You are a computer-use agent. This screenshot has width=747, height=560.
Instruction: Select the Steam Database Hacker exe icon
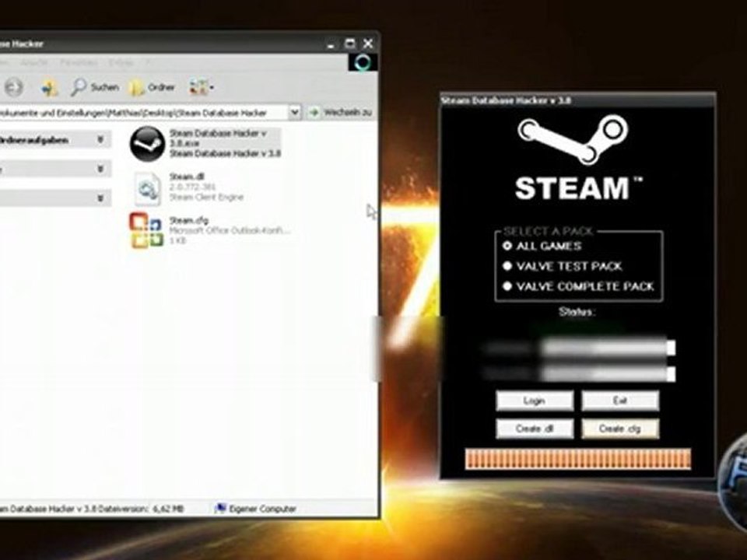147,143
